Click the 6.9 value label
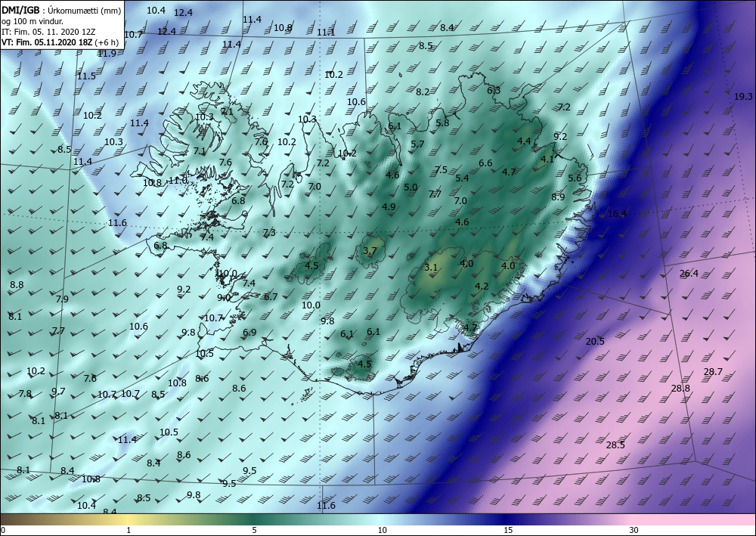Screen dimensions: 756x536 click(x=249, y=332)
